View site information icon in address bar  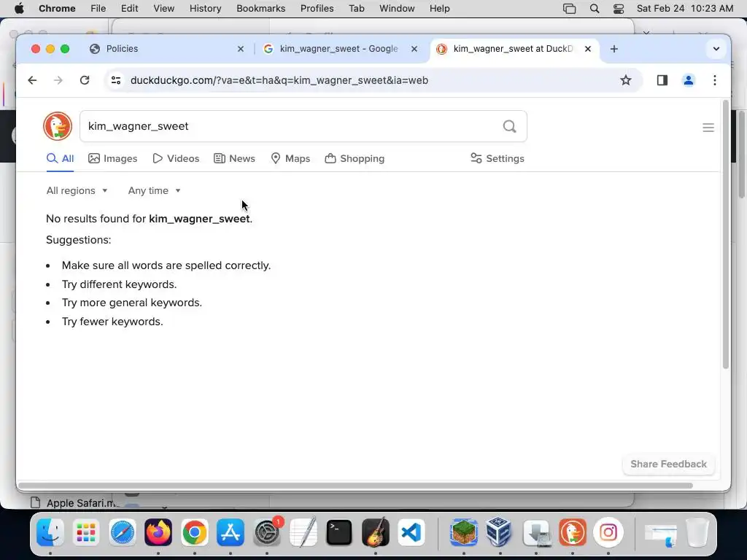116,80
